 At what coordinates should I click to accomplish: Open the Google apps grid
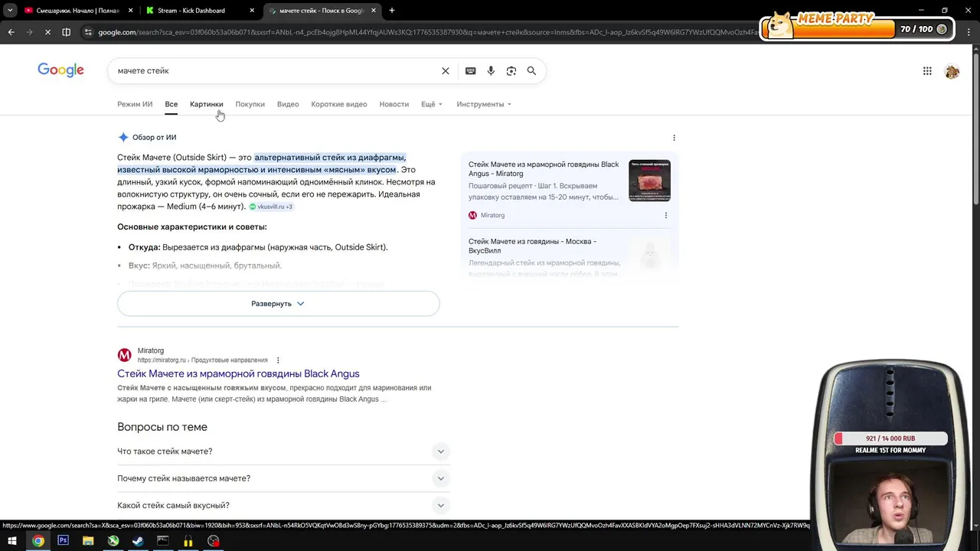(x=927, y=71)
